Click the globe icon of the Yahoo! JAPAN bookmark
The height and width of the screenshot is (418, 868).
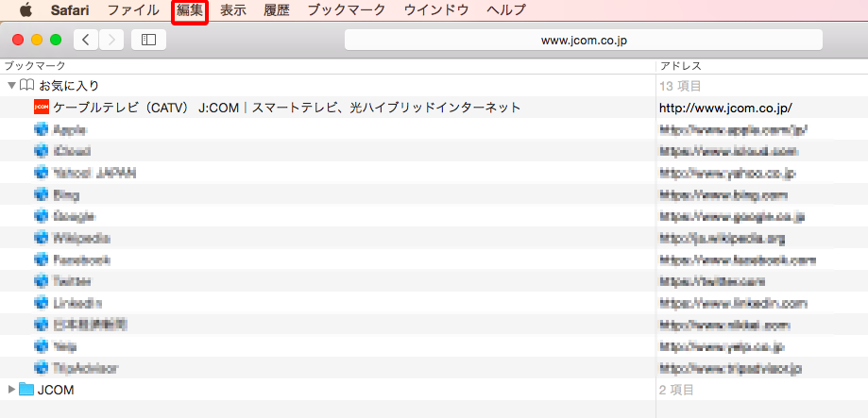pos(42,173)
